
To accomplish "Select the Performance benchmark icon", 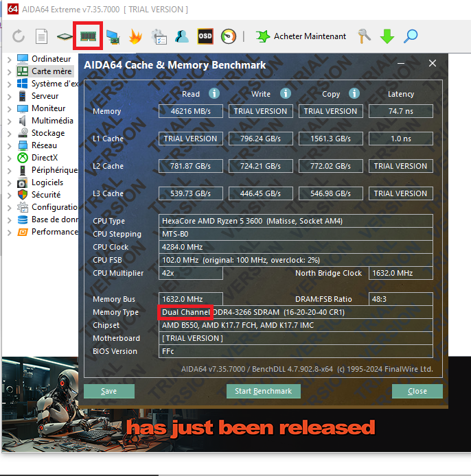I will click(x=23, y=232).
